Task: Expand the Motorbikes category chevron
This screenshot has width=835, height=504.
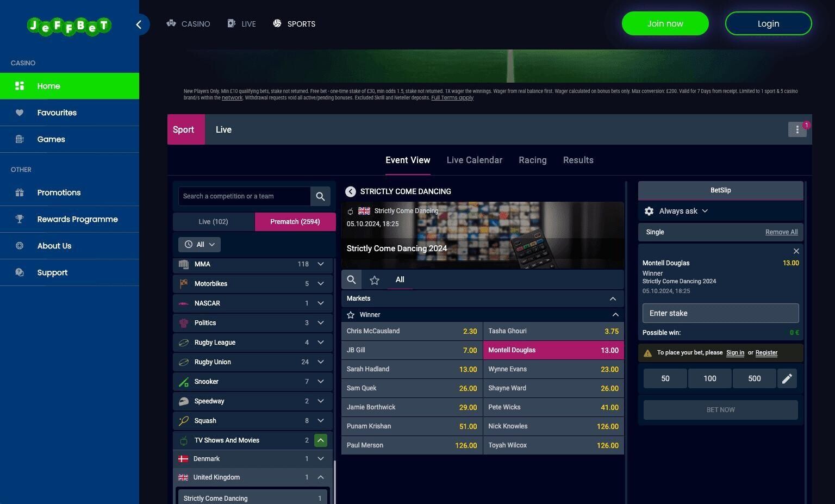Action: pyautogui.click(x=321, y=284)
